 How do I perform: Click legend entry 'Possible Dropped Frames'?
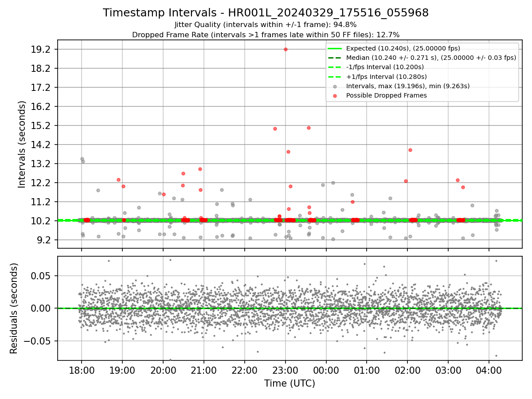coord(386,95)
